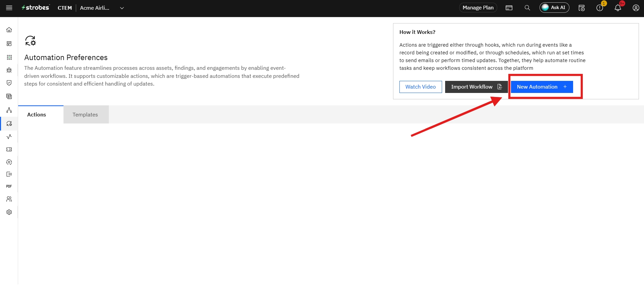
Task: Open the settings gear in the sidebar
Action: tap(9, 212)
